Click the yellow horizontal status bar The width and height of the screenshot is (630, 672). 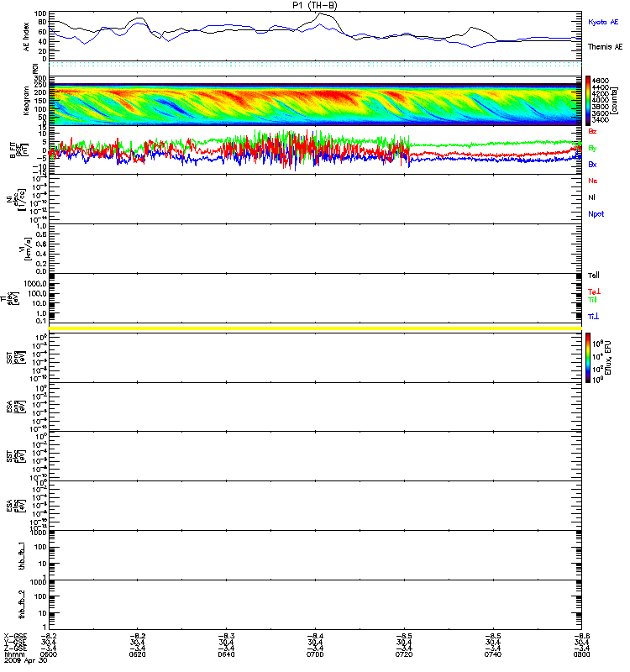[315, 328]
